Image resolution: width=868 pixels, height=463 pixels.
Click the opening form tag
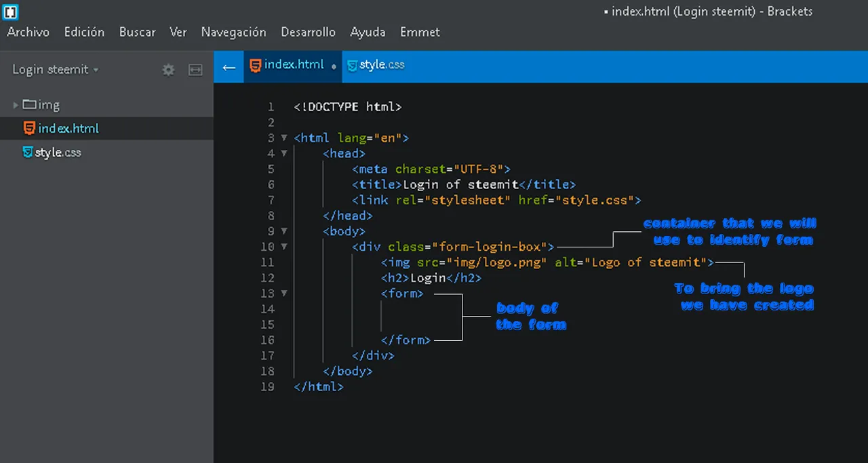pos(402,294)
